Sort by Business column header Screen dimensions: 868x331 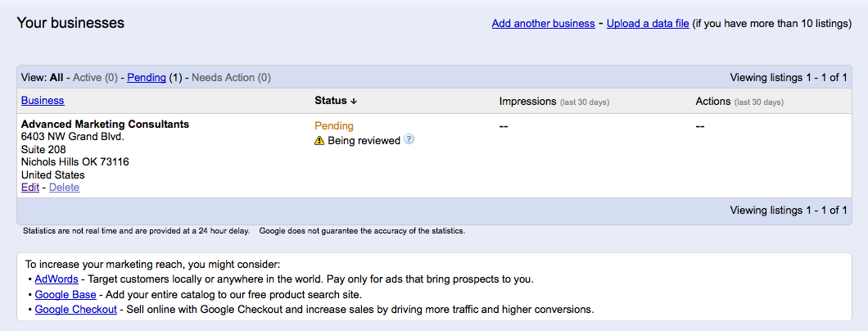coord(43,101)
